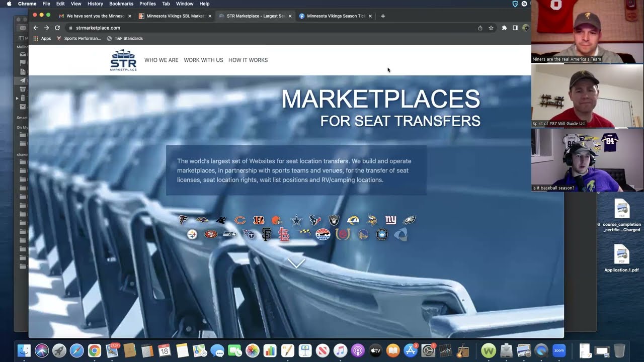Image resolution: width=644 pixels, height=362 pixels.
Task: Open Safari from the Dock
Action: tap(76, 350)
